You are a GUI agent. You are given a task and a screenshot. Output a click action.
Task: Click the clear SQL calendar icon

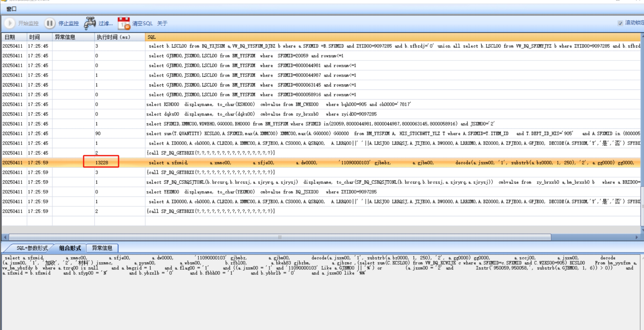click(124, 23)
